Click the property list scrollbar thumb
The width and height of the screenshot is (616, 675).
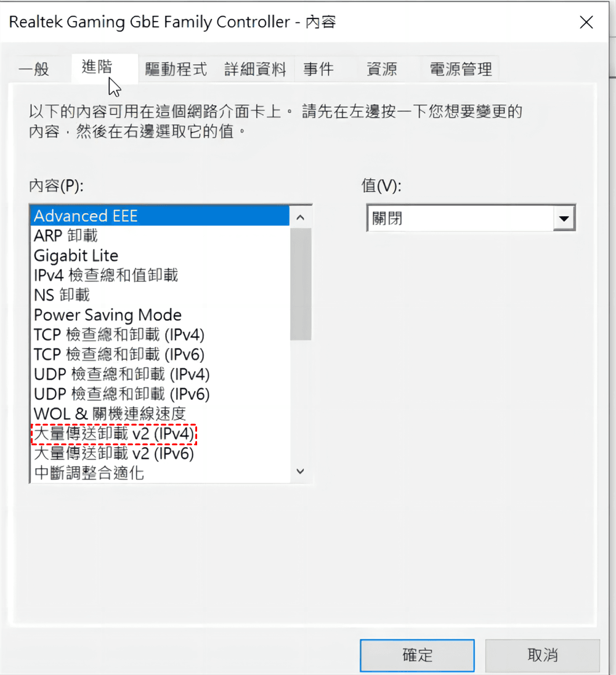click(301, 284)
